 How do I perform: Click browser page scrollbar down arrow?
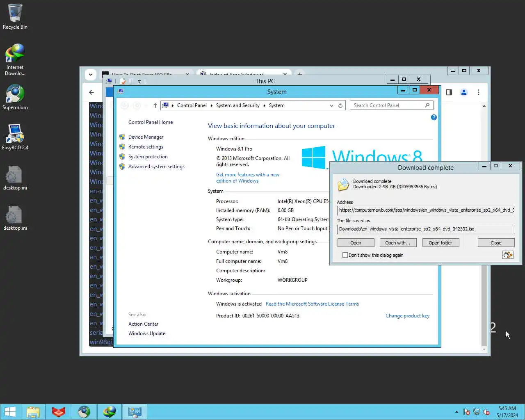point(484,349)
